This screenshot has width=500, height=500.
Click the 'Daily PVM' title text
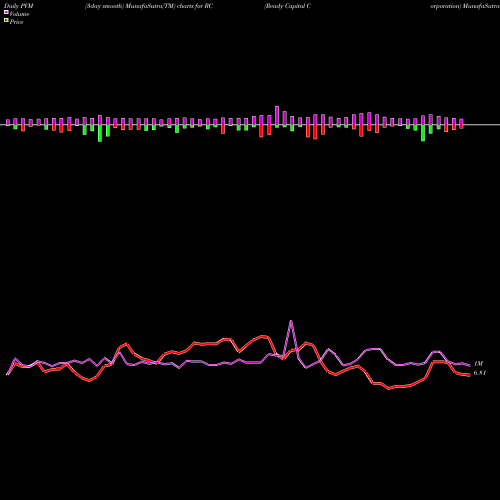coord(19,6)
